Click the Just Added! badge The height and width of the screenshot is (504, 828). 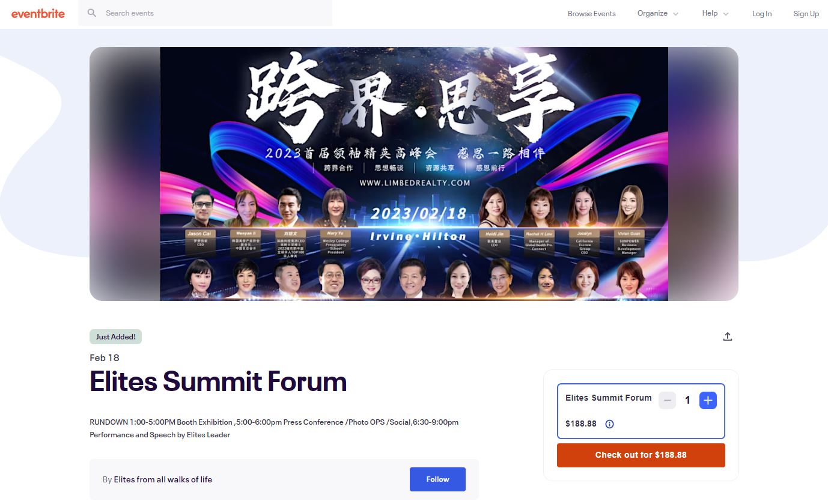115,336
